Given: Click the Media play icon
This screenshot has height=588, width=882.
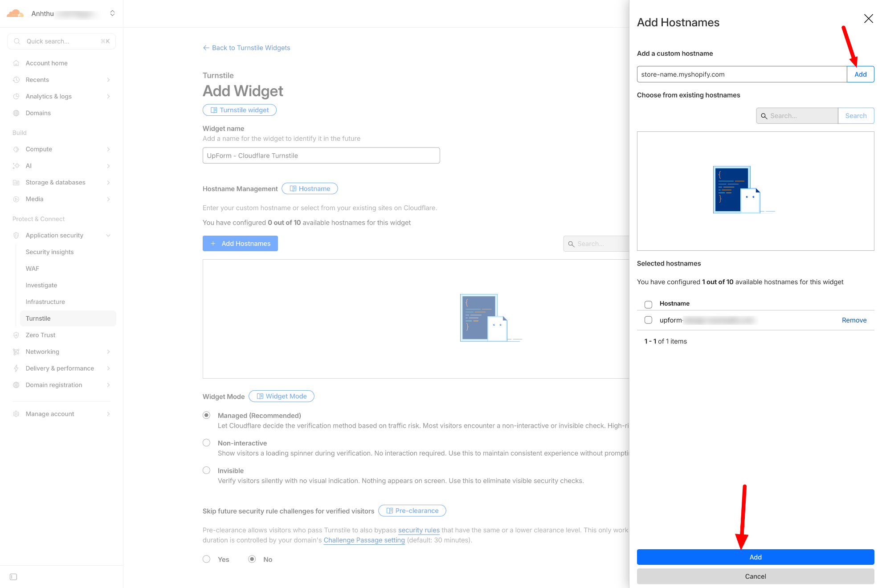Looking at the screenshot, I should pyautogui.click(x=16, y=199).
